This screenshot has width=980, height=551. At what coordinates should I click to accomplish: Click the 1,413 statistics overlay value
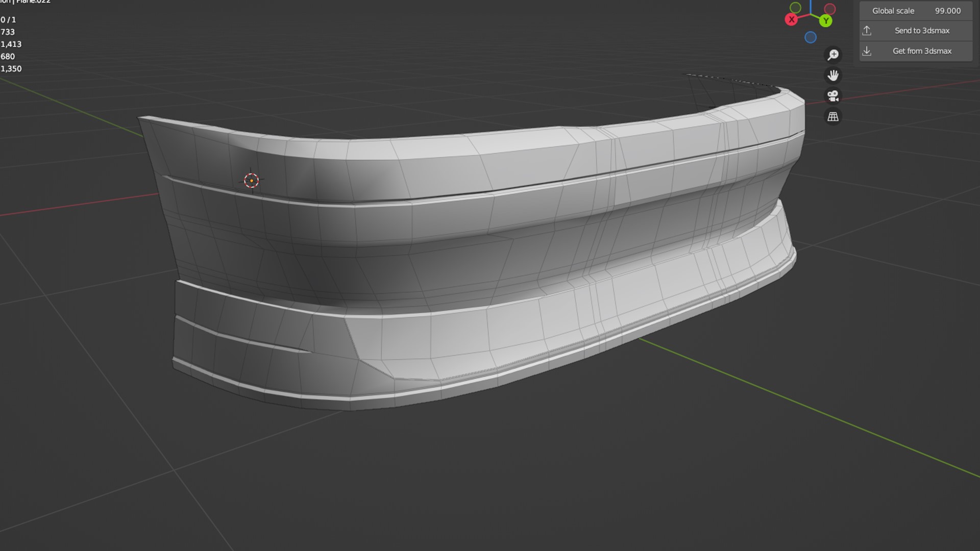pos(11,44)
